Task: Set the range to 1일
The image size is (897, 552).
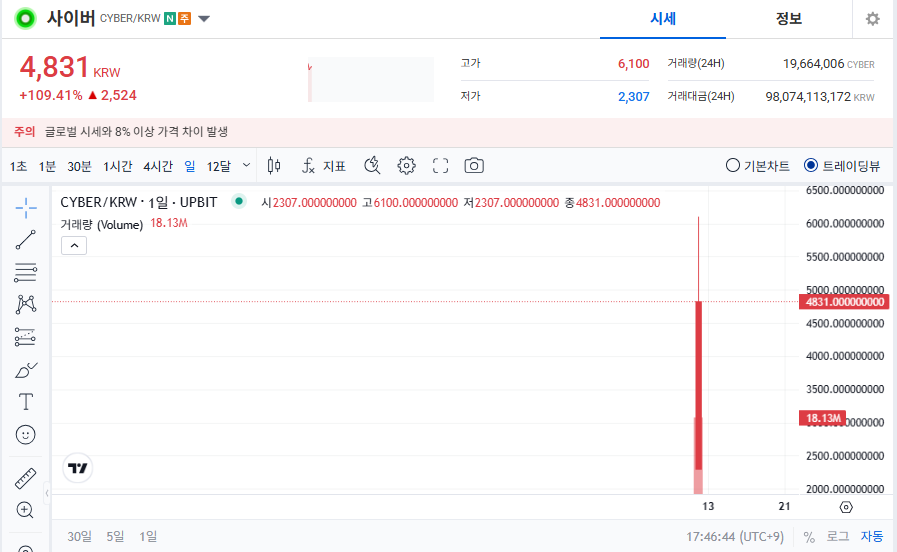Action: (x=148, y=537)
